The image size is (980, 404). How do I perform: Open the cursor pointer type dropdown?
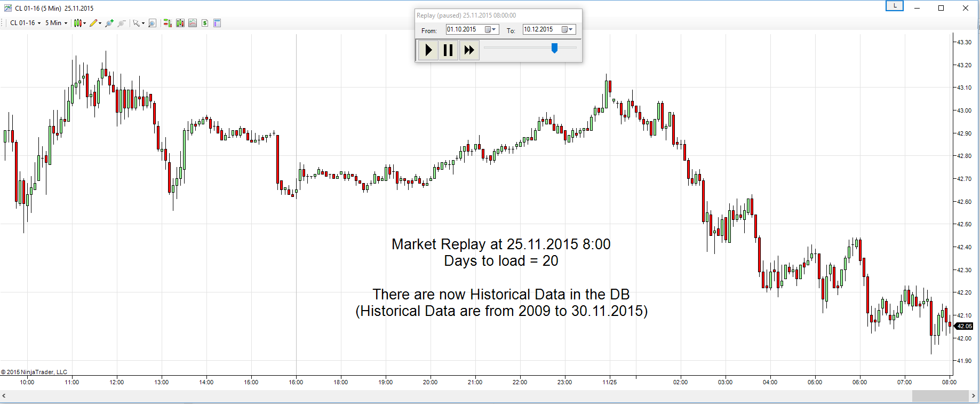139,23
